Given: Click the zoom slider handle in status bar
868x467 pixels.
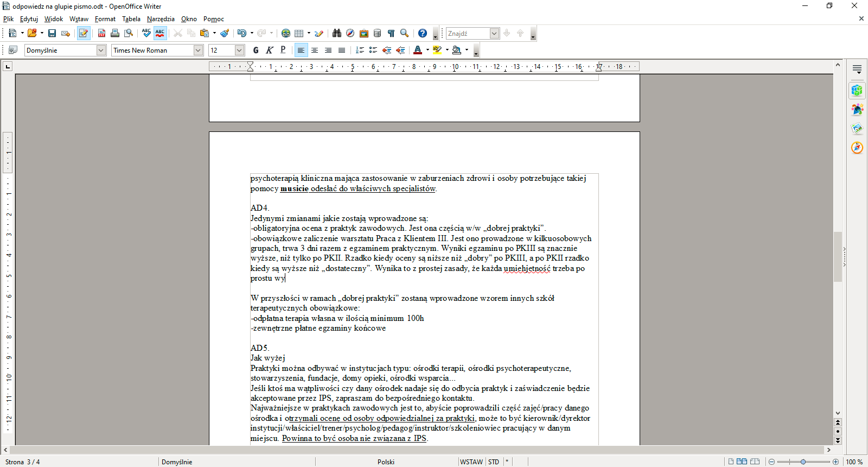Looking at the screenshot, I should (803, 462).
